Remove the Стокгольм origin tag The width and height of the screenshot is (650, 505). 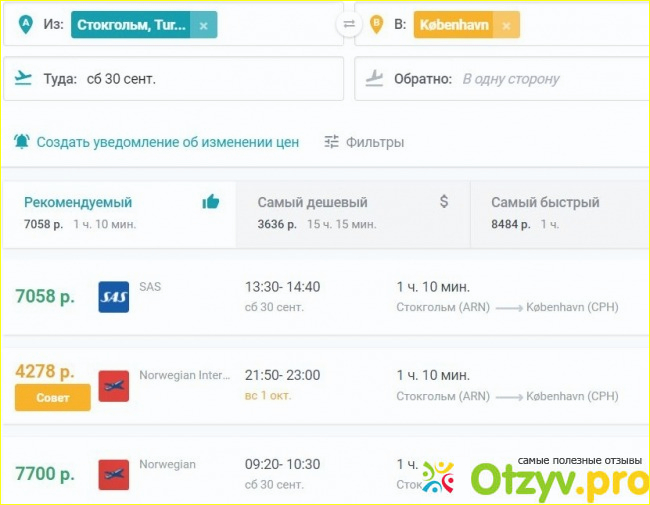pos(204,25)
